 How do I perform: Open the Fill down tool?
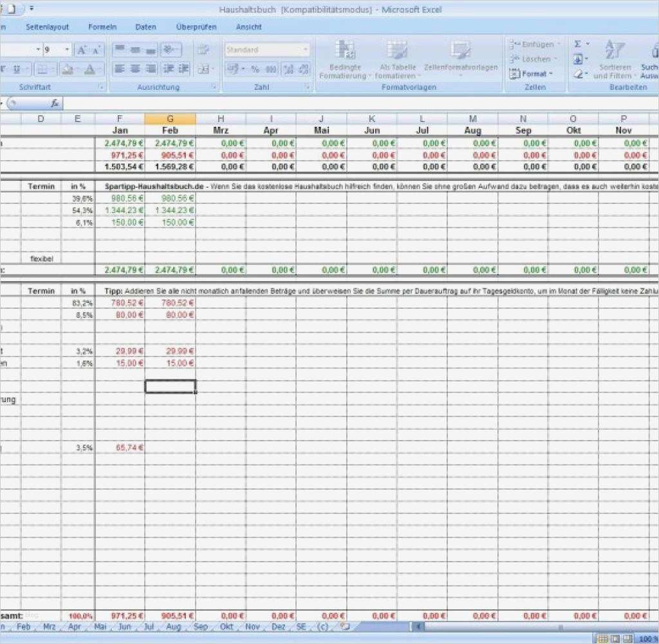pyautogui.click(x=578, y=59)
